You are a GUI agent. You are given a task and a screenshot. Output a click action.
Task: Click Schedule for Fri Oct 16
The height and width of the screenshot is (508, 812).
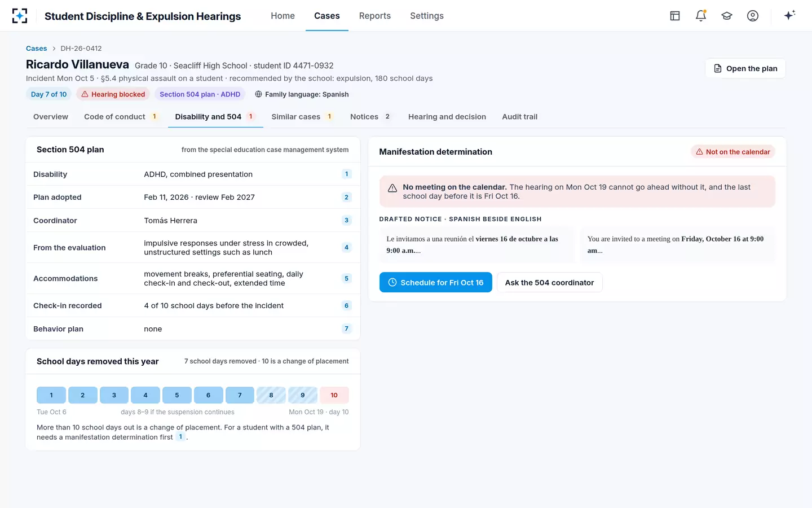436,282
